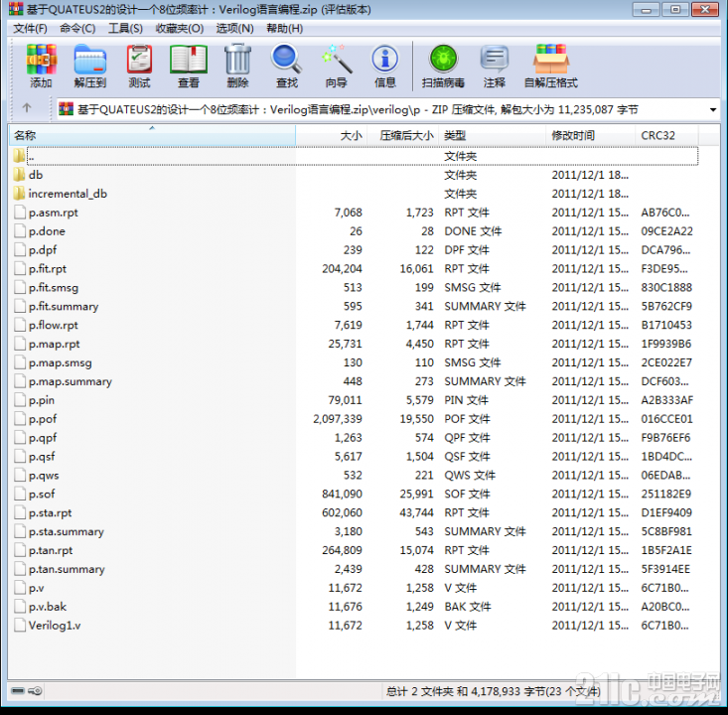Select file p.dpf
Viewport: 728px width, 715px height.
pos(43,250)
